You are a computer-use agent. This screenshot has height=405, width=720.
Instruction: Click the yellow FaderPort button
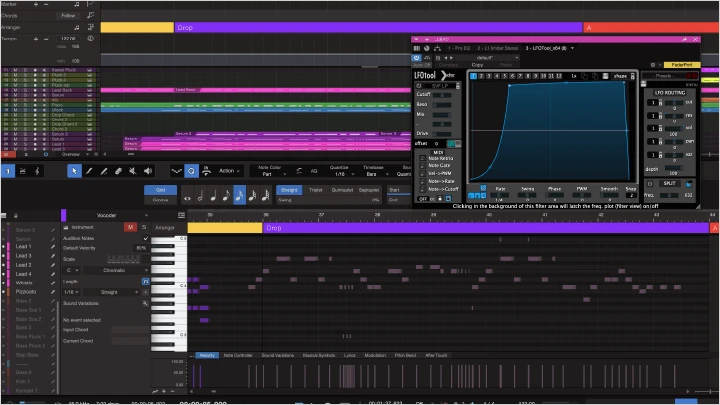pos(681,65)
